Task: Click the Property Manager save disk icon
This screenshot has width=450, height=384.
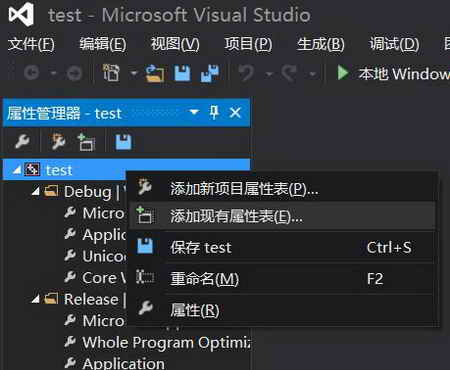Action: (x=123, y=142)
